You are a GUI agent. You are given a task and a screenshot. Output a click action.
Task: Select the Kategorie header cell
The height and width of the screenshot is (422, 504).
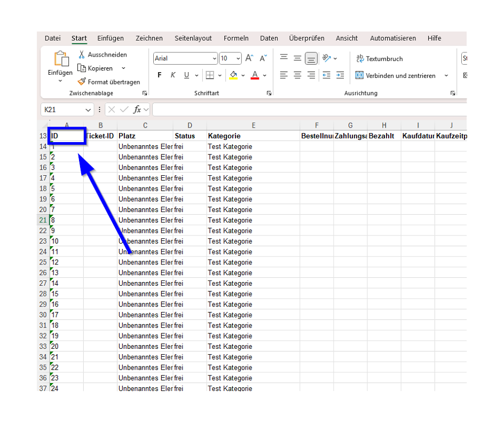[x=253, y=136]
